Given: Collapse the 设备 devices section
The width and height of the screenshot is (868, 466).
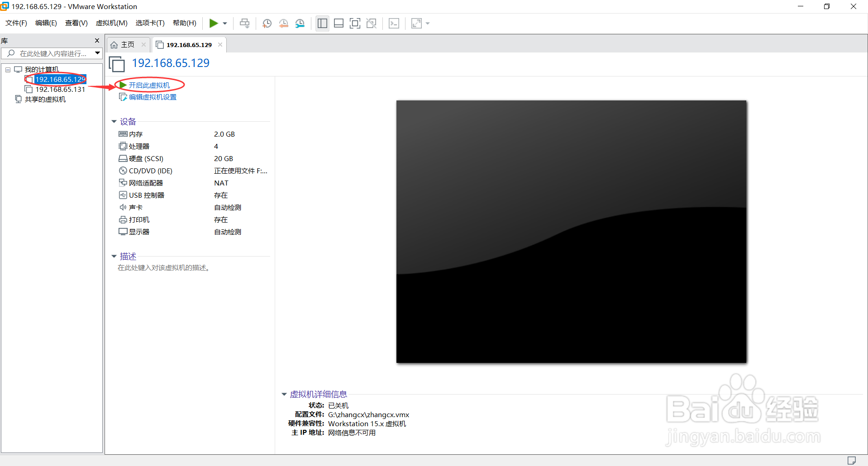Looking at the screenshot, I should [114, 121].
